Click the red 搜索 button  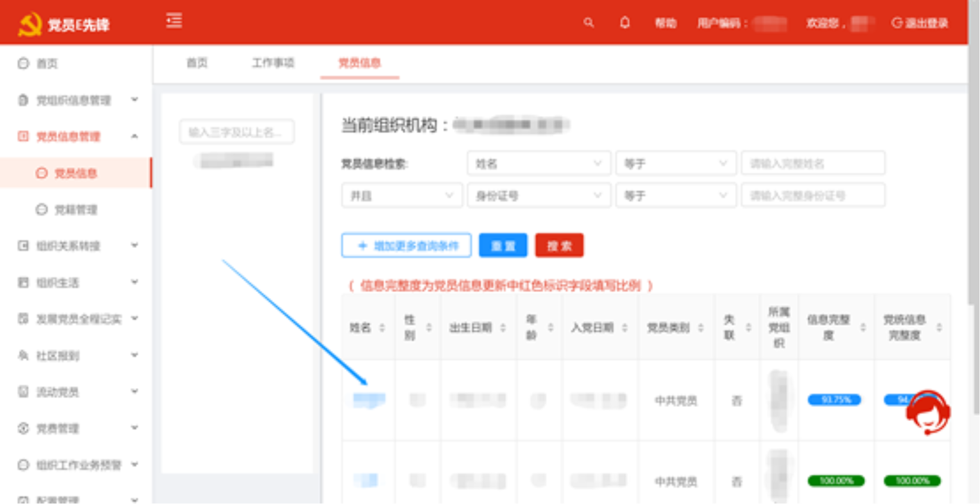tap(559, 245)
